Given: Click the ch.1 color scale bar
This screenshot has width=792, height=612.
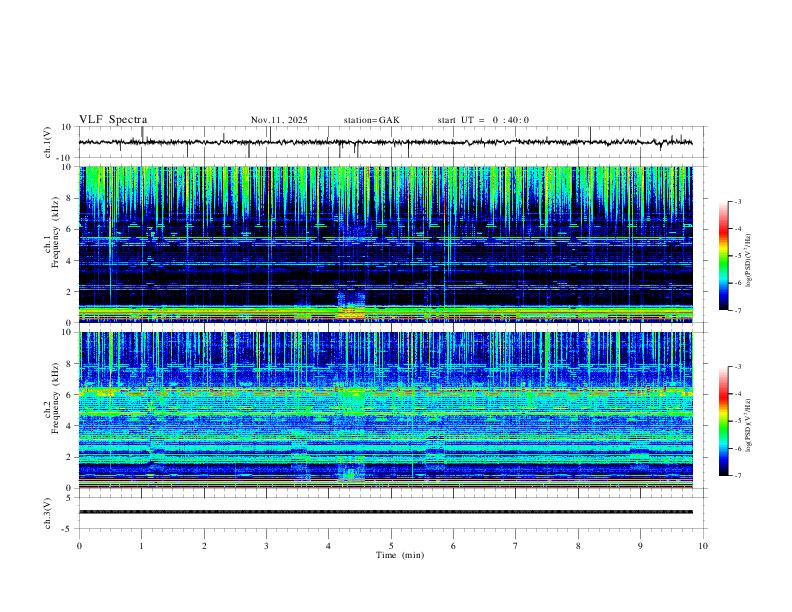Looking at the screenshot, I should [723, 256].
